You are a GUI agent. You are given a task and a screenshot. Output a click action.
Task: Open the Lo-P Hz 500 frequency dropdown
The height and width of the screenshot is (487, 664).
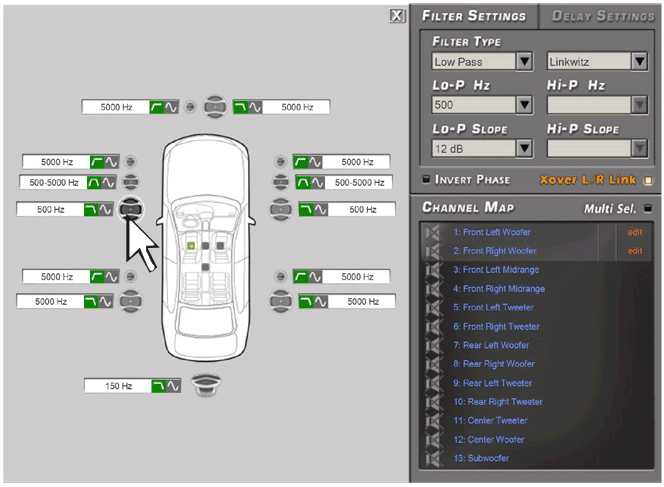click(x=524, y=105)
